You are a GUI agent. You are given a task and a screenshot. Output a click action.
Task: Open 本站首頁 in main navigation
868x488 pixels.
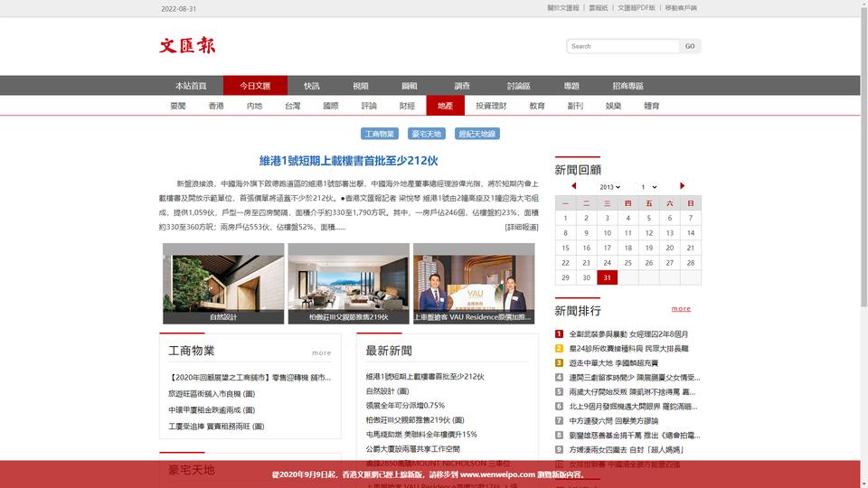click(x=191, y=86)
